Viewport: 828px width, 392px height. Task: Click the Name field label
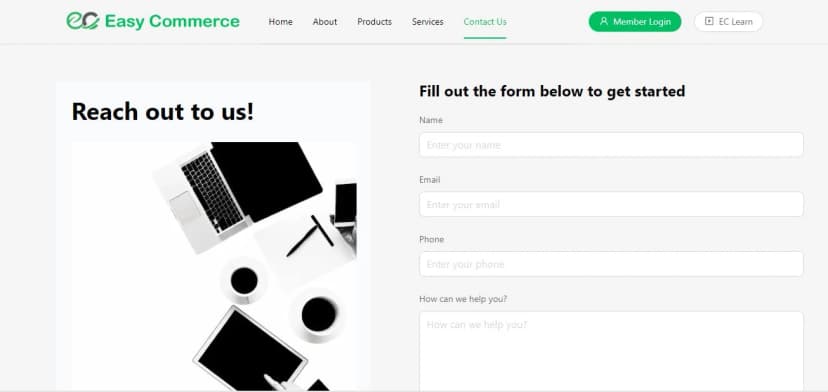431,120
